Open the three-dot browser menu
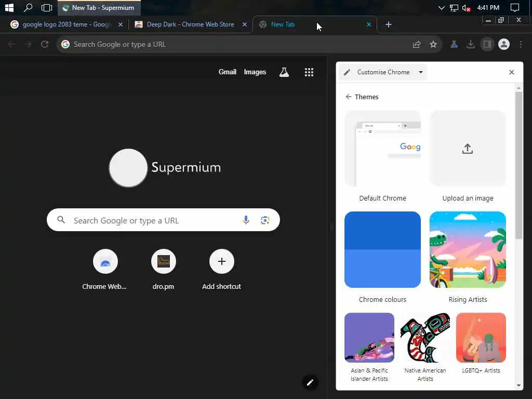Viewport: 532px width, 399px height. click(x=521, y=45)
